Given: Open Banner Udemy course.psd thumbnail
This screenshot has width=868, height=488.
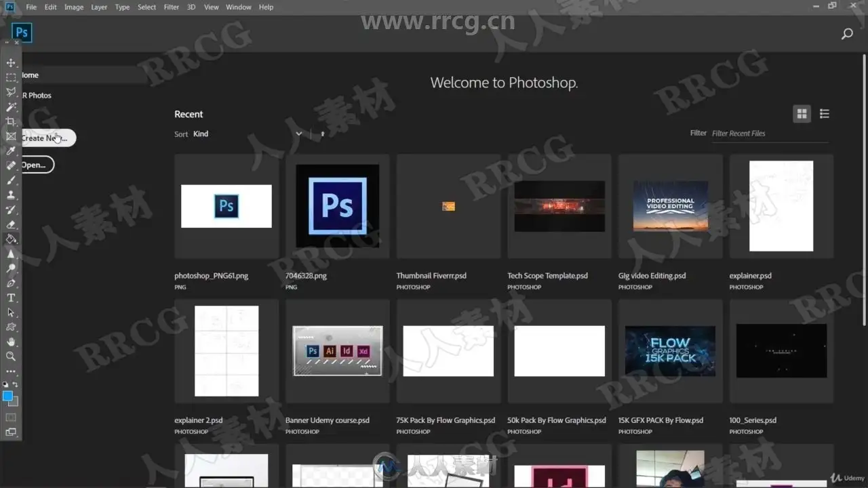Looking at the screenshot, I should 338,351.
